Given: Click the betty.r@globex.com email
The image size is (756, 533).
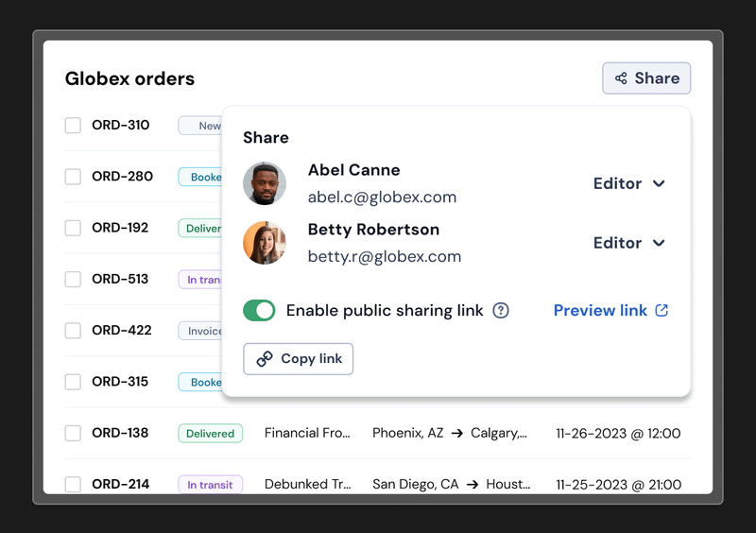Looking at the screenshot, I should [385, 257].
